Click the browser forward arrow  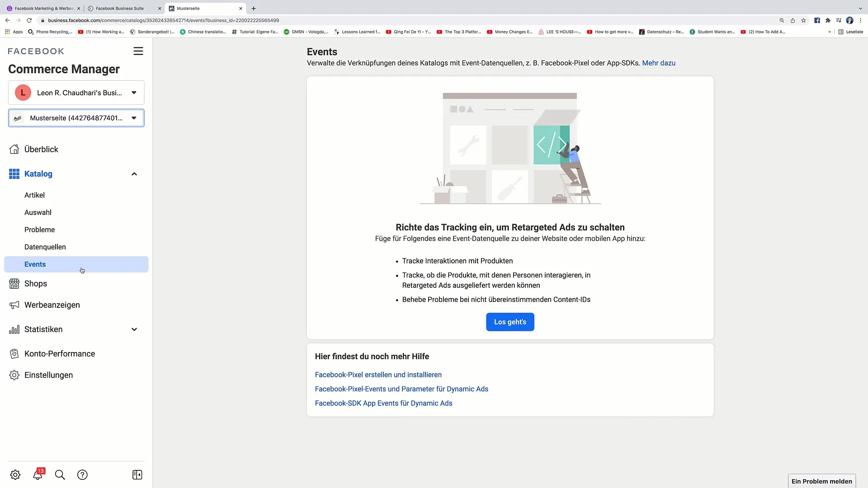pos(18,20)
